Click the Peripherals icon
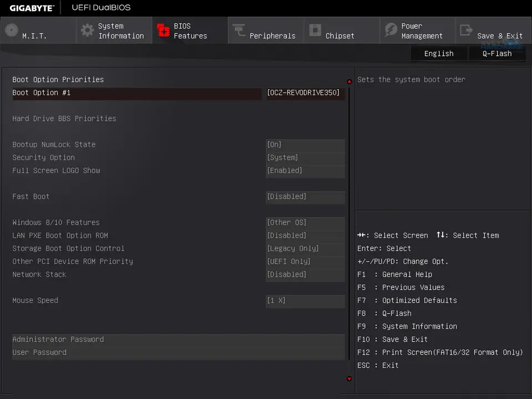Viewport: 532px width, 399px height. [x=239, y=30]
